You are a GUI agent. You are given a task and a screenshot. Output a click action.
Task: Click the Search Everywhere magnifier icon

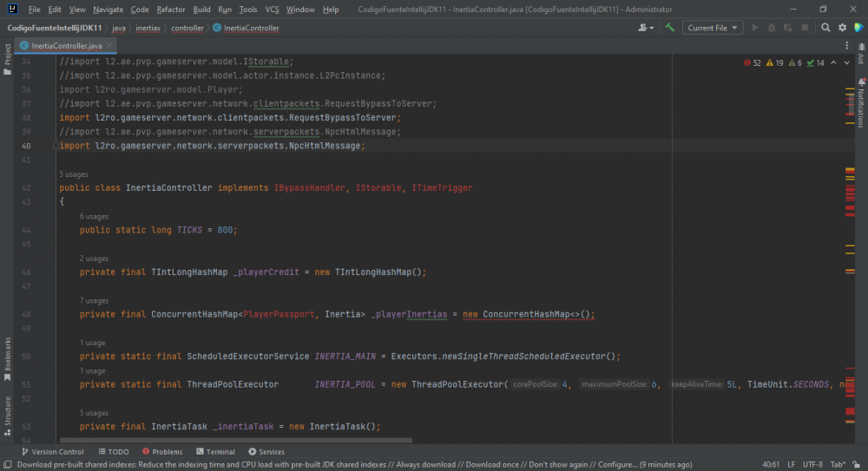coord(825,28)
